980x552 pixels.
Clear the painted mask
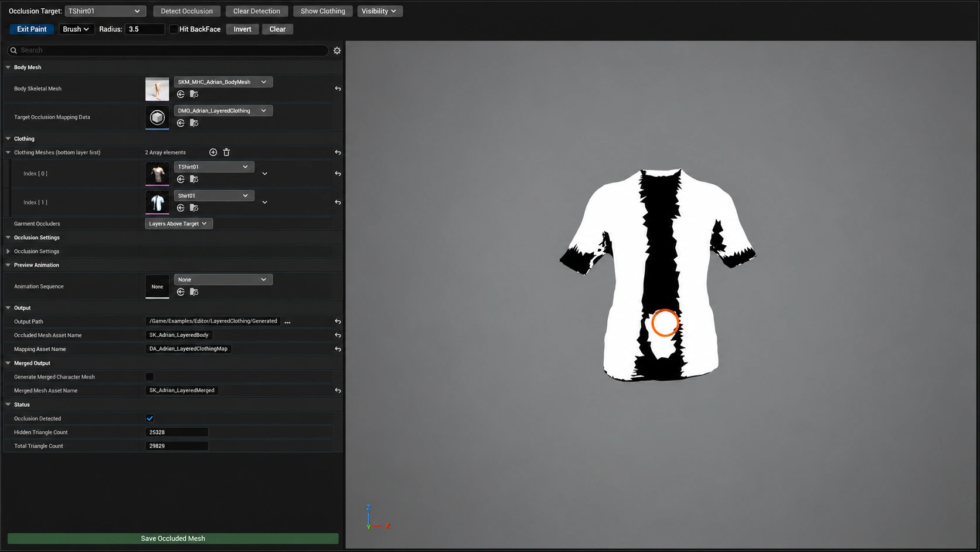[x=278, y=29]
